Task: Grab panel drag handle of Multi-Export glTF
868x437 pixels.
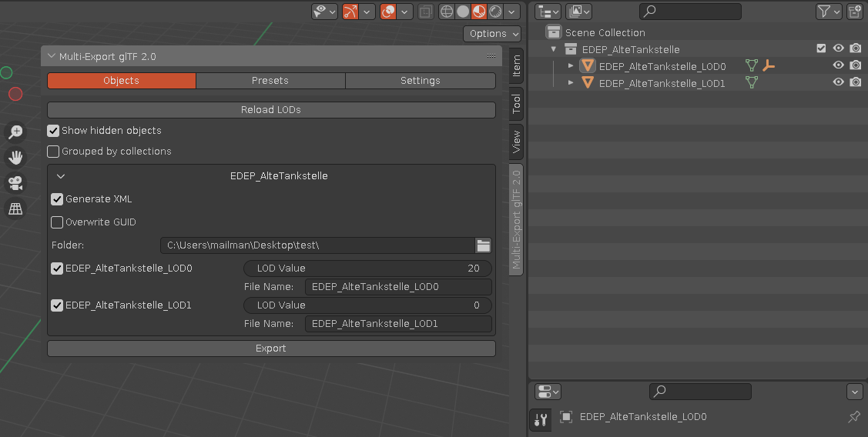Action: tap(491, 56)
